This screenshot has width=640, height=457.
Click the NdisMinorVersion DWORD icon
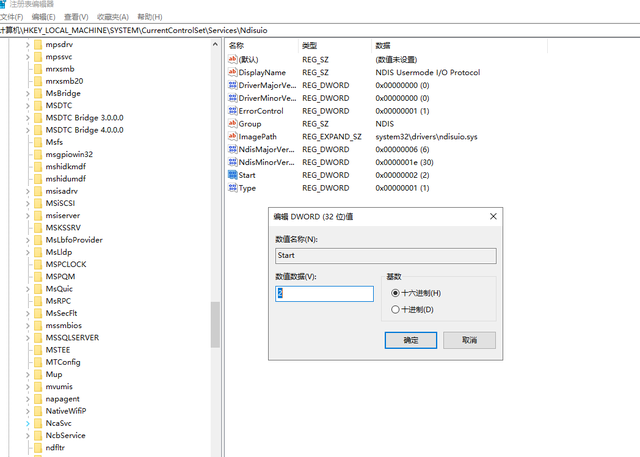(x=232, y=162)
